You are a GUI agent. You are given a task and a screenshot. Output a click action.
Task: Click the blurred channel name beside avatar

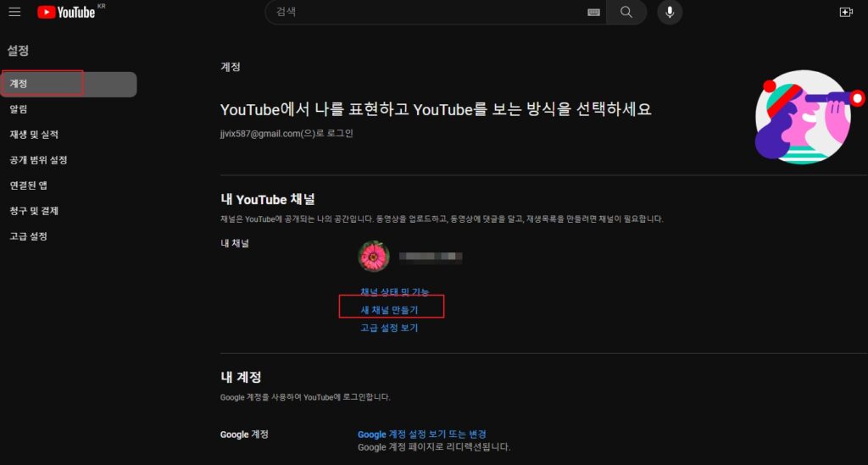[431, 255]
